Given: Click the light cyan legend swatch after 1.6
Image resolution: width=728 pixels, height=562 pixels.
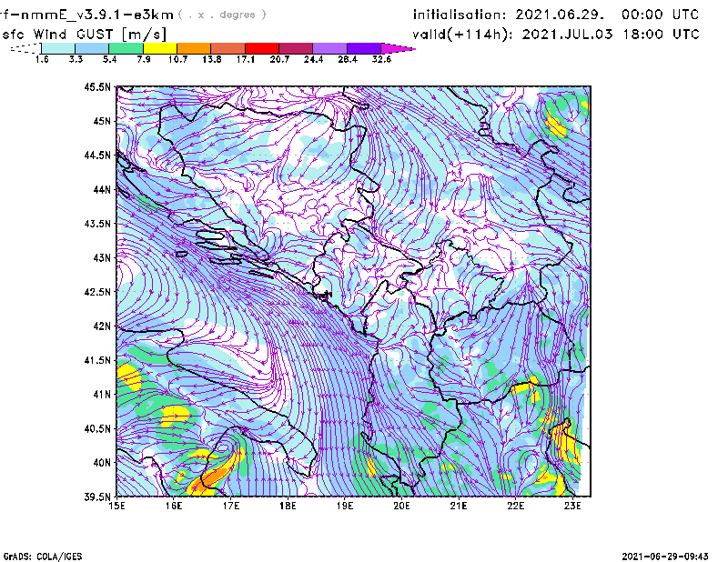Looking at the screenshot, I should tap(58, 48).
